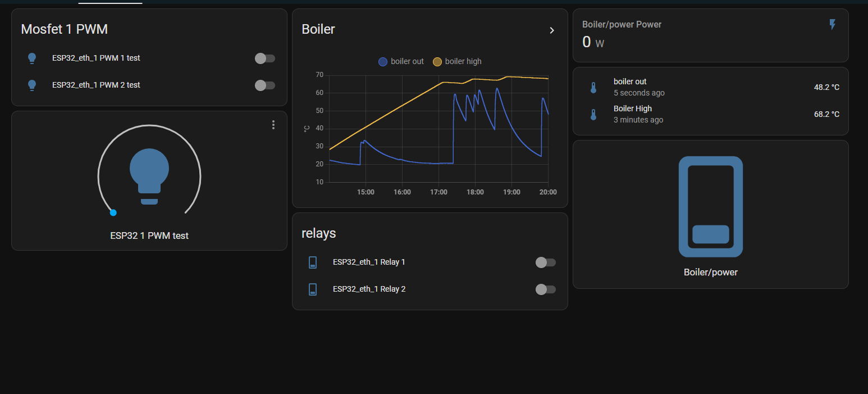This screenshot has width=868, height=394.
Task: Toggle ESP32_eth_1 PWM 2 test on
Action: (x=264, y=85)
